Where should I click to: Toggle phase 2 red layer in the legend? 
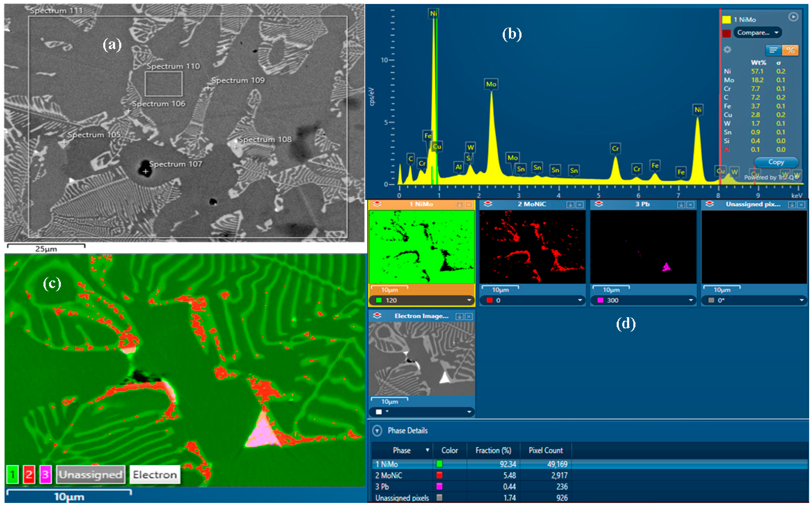pos(29,475)
